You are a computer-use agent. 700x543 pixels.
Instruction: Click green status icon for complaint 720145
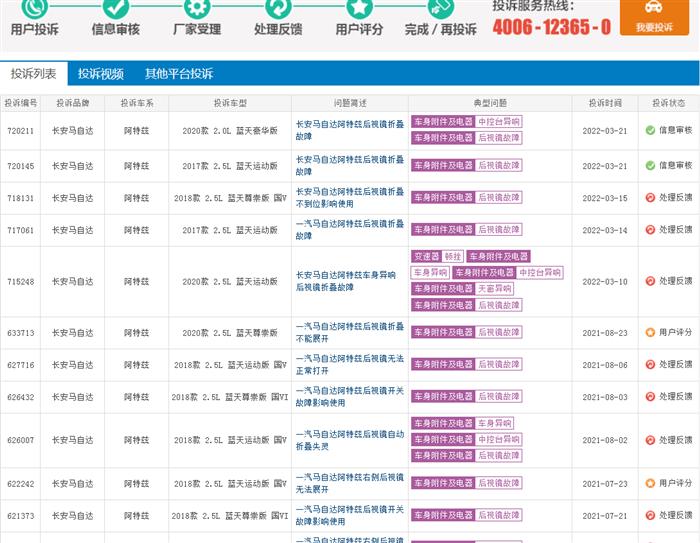(x=650, y=166)
